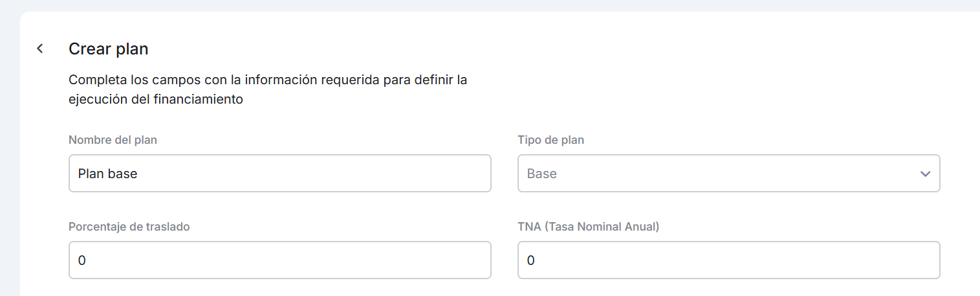Image resolution: width=980 pixels, height=296 pixels.
Task: Focus the Porcentaje de traslado input
Action: [279, 260]
